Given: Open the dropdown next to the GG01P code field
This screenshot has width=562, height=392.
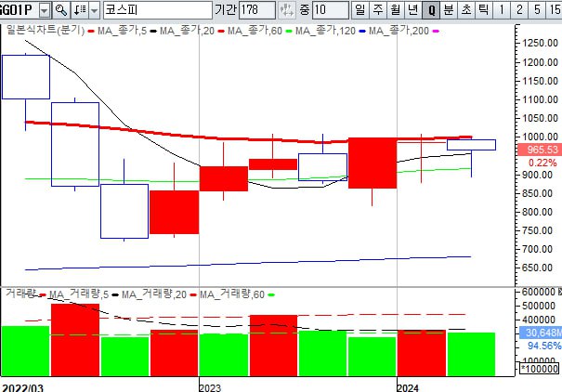Looking at the screenshot, I should coord(44,10).
